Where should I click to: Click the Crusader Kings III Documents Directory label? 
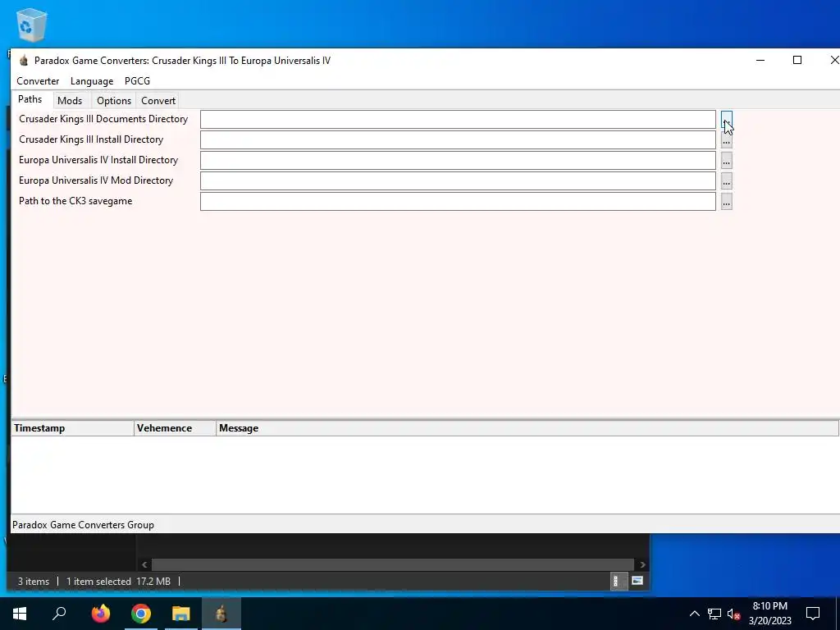(x=103, y=119)
